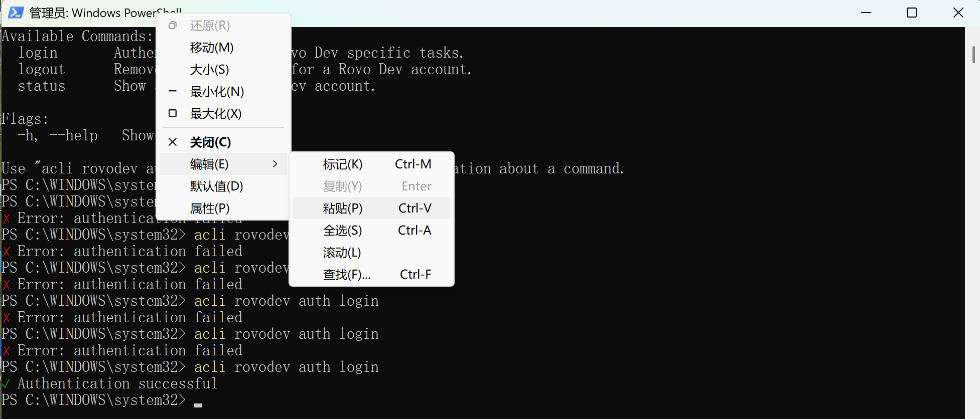Activate 滚动(L) scroll mode
The image size is (980, 419).
pos(342,252)
